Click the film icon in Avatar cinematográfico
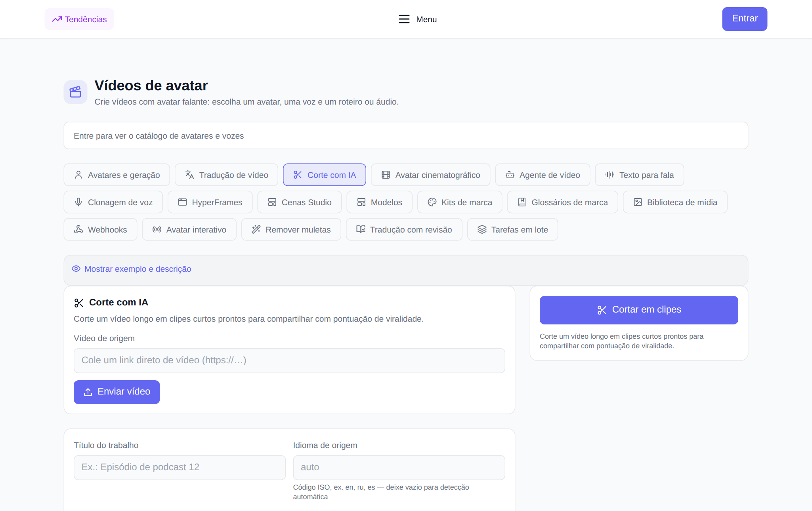The height and width of the screenshot is (511, 812). click(386, 175)
